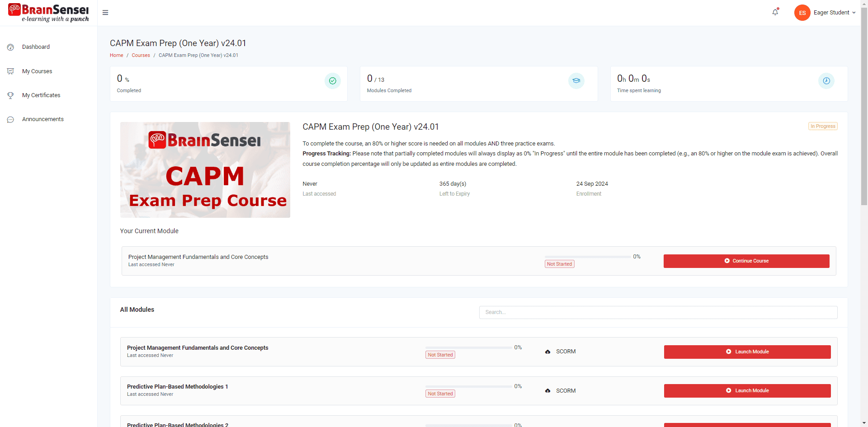Click the page vertical scrollbar
The image size is (868, 427).
tap(864, 106)
